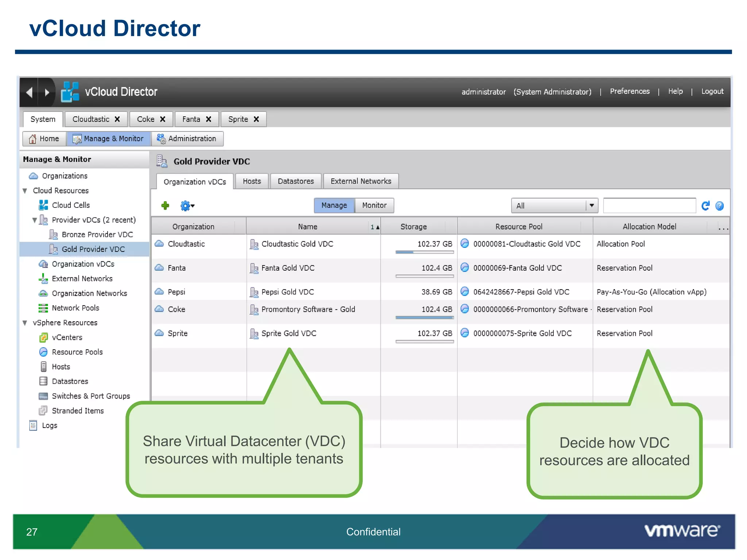Collapse the Cloud Resources tree node

coord(25,191)
